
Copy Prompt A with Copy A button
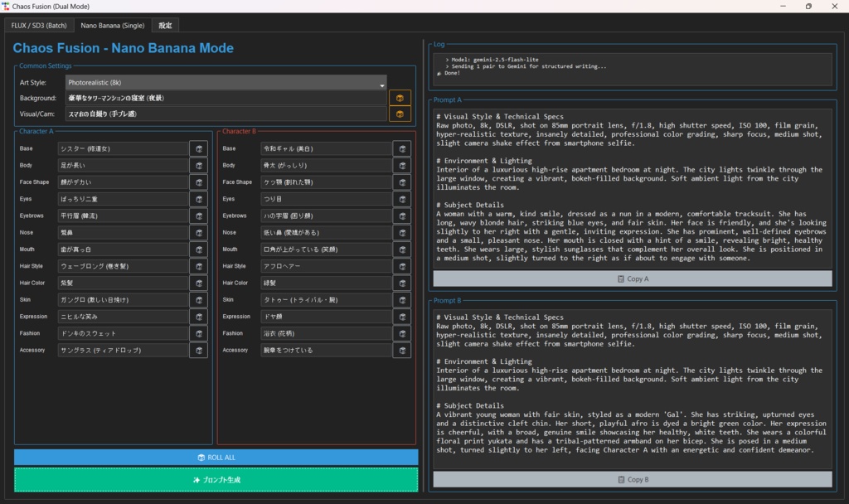[x=633, y=279]
